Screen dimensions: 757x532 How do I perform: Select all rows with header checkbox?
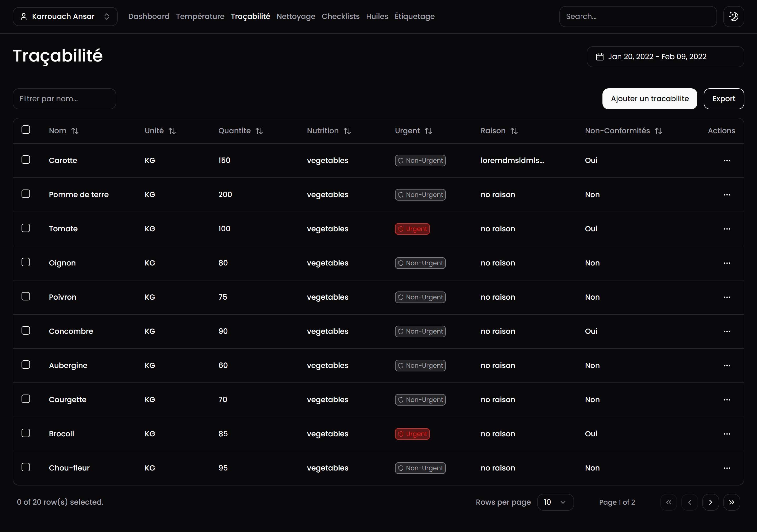coord(26,130)
